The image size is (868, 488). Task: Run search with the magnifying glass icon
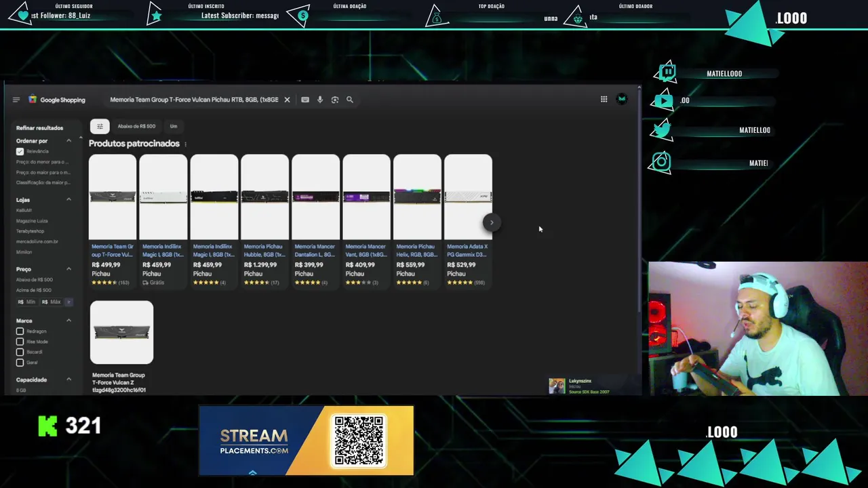click(x=350, y=100)
